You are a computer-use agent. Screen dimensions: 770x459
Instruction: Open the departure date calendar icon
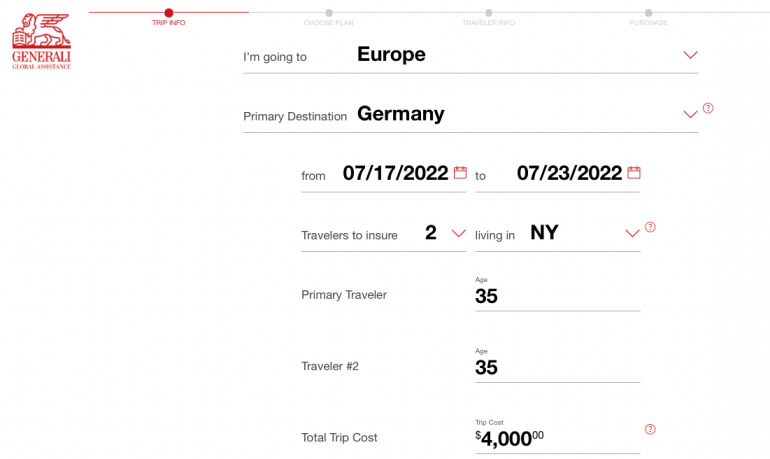(460, 173)
